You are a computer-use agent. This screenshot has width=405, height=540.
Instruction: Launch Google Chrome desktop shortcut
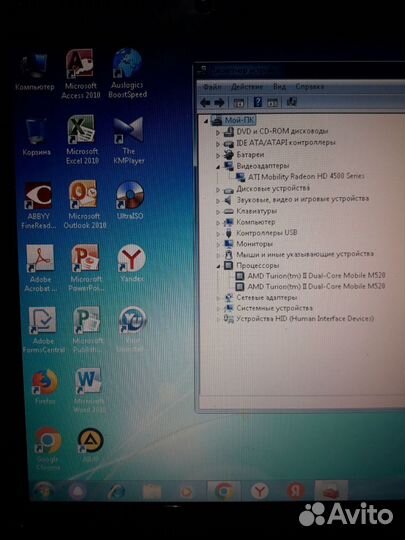point(48,449)
